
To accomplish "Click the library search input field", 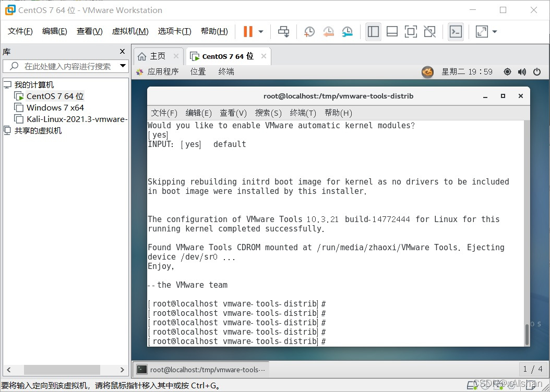I will [63, 66].
